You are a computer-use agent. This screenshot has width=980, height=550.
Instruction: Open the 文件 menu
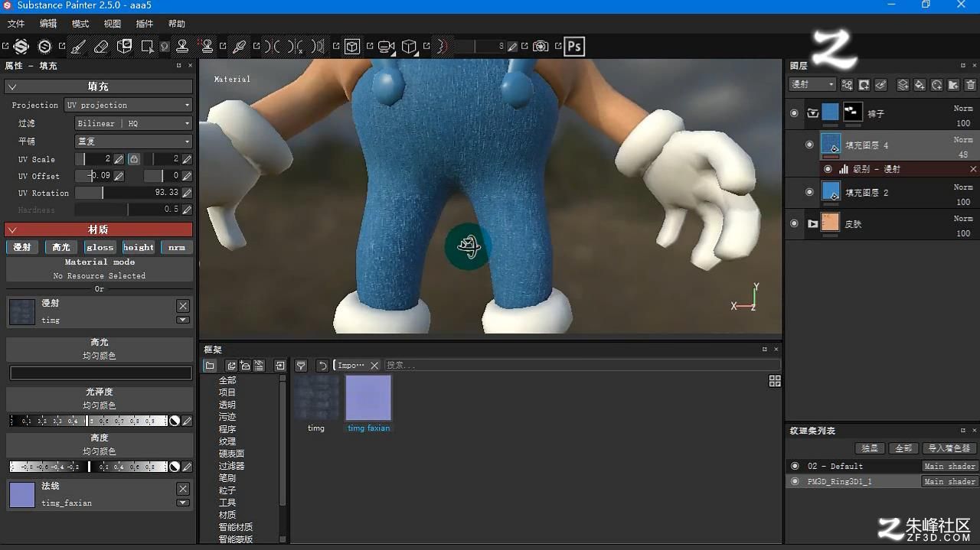pos(16,24)
